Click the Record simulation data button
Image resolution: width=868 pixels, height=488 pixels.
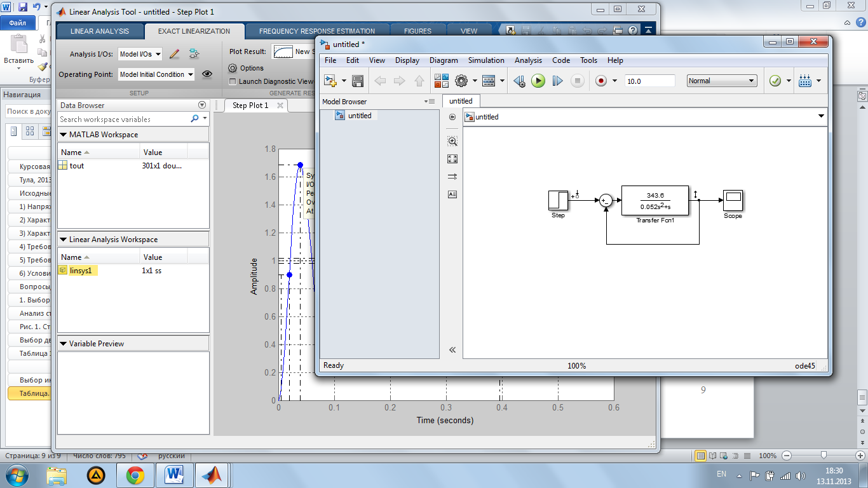point(601,81)
